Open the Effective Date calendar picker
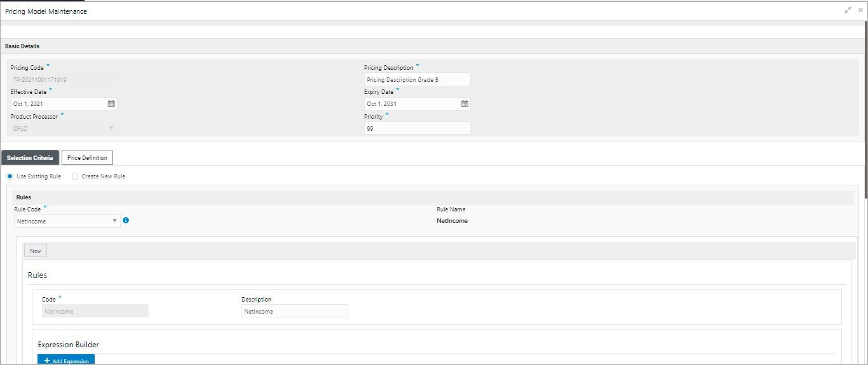868x365 pixels. (111, 103)
